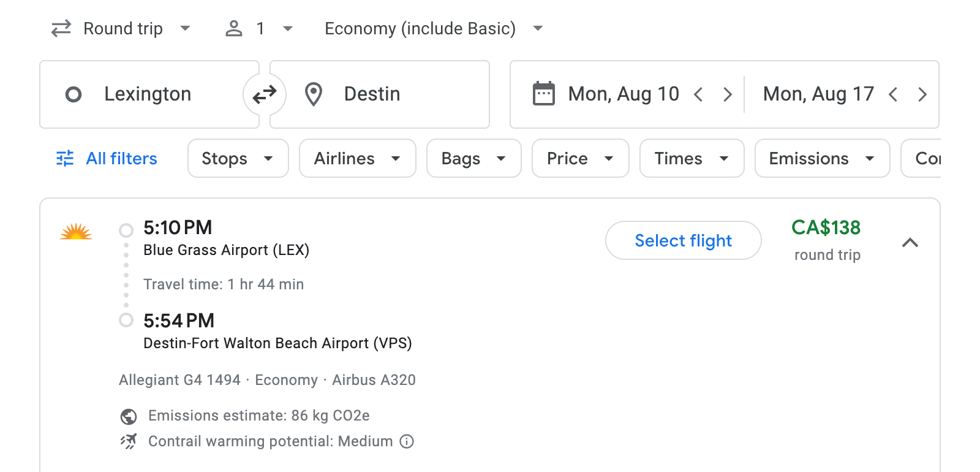This screenshot has height=472, width=980.
Task: Click the Select flight button
Action: point(683,240)
